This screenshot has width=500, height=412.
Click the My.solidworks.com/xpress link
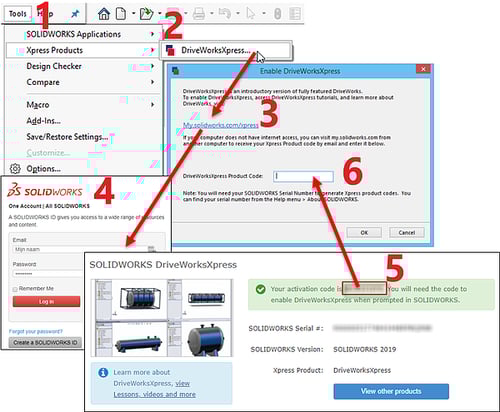[x=221, y=125]
